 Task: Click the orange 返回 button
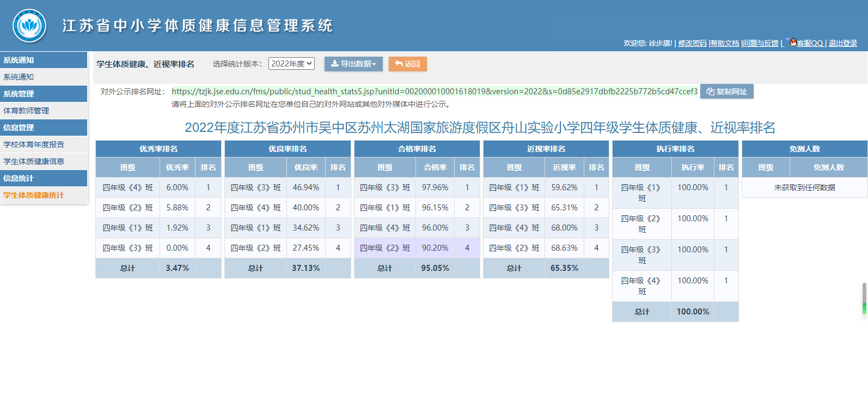pyautogui.click(x=407, y=64)
